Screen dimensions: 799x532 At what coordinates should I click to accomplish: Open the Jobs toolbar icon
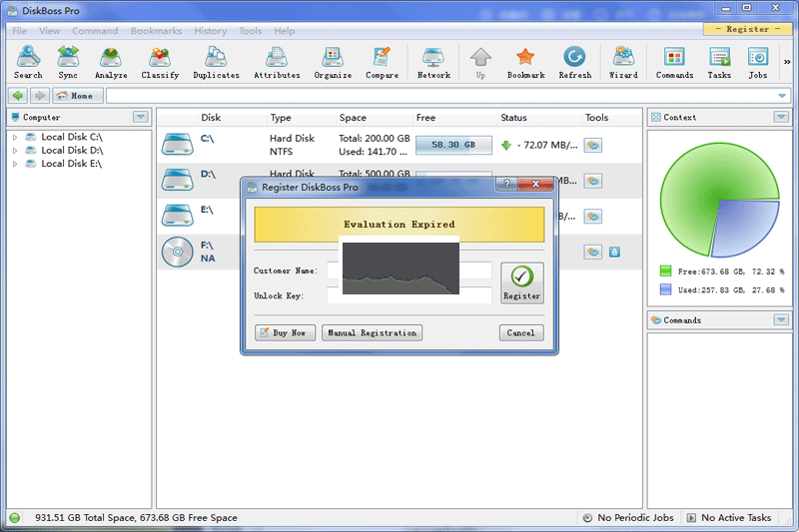click(758, 62)
